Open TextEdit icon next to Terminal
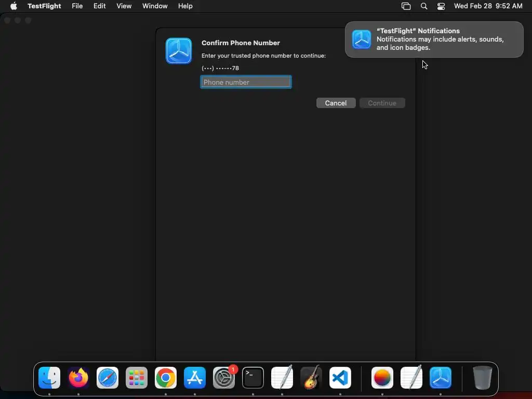 point(282,377)
